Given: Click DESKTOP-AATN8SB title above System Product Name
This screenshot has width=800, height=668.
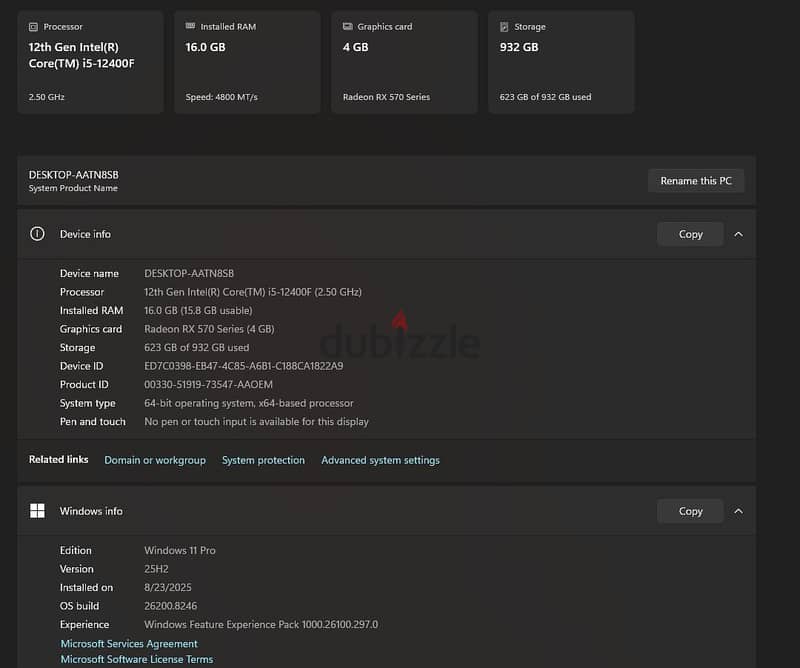Looking at the screenshot, I should pos(73,175).
